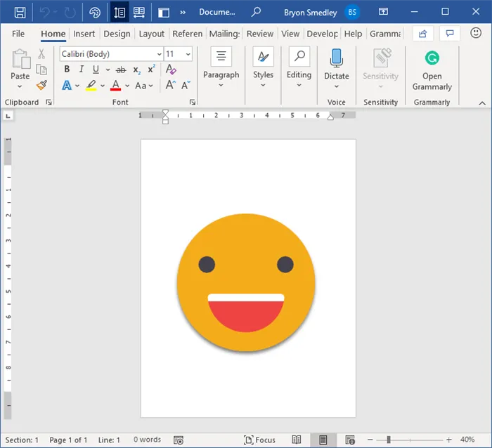
Task: Click the Focus button in status bar
Action: pyautogui.click(x=259, y=440)
